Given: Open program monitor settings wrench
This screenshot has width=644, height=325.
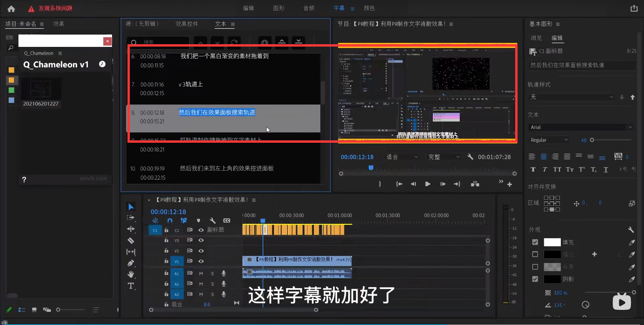Looking at the screenshot, I should pyautogui.click(x=470, y=156).
